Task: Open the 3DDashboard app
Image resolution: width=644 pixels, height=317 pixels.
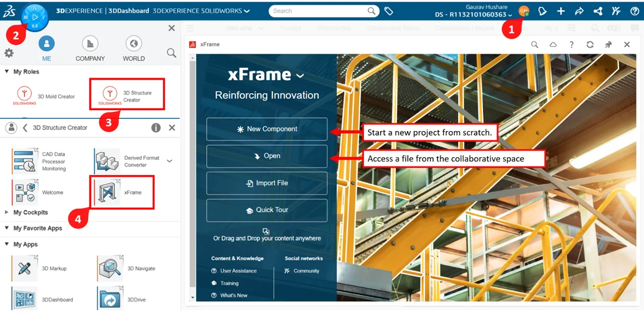Action: (x=42, y=300)
